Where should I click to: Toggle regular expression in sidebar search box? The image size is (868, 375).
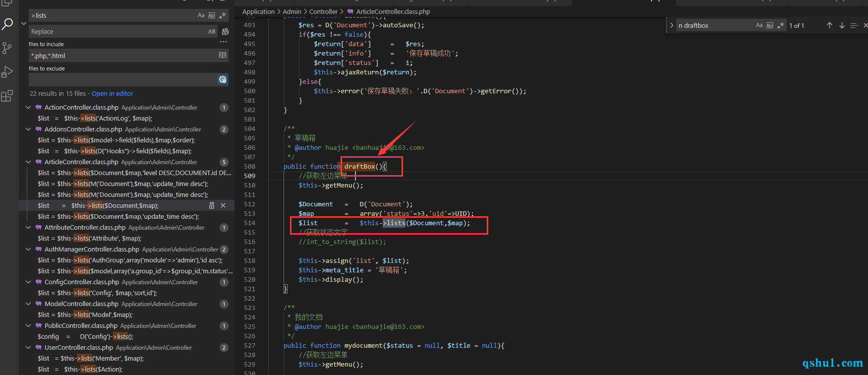click(223, 15)
